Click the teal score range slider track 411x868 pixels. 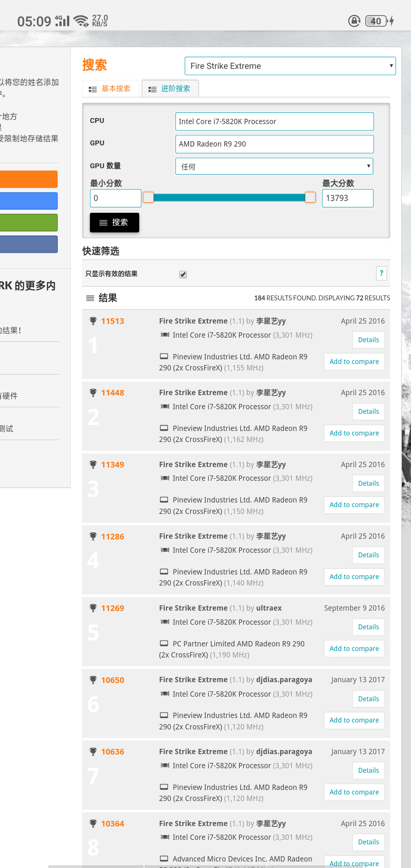tap(229, 197)
